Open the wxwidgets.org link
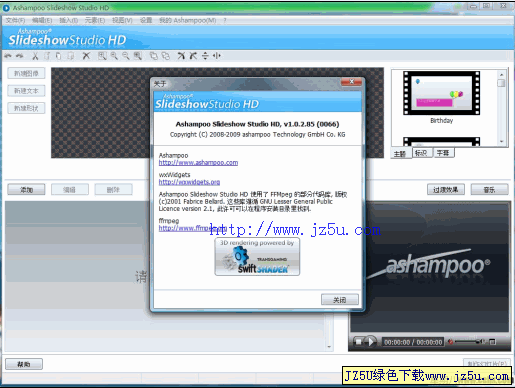The image size is (515, 388). [189, 182]
